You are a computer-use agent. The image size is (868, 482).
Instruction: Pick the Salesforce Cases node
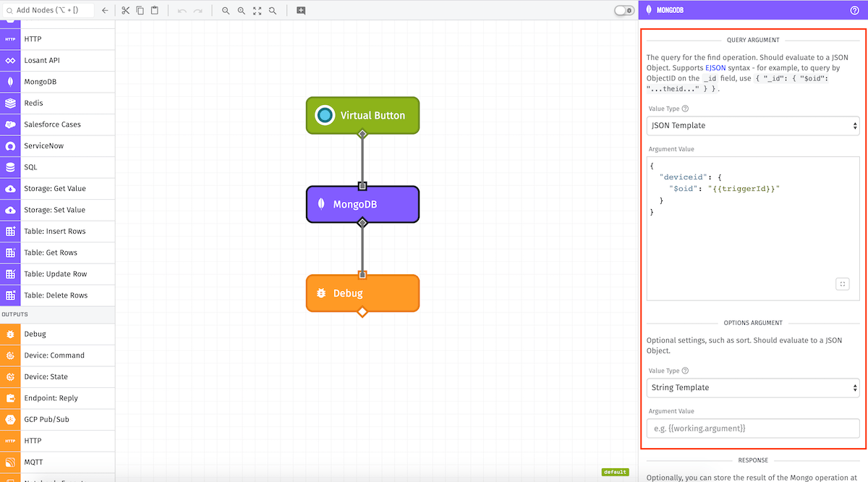[x=58, y=124]
